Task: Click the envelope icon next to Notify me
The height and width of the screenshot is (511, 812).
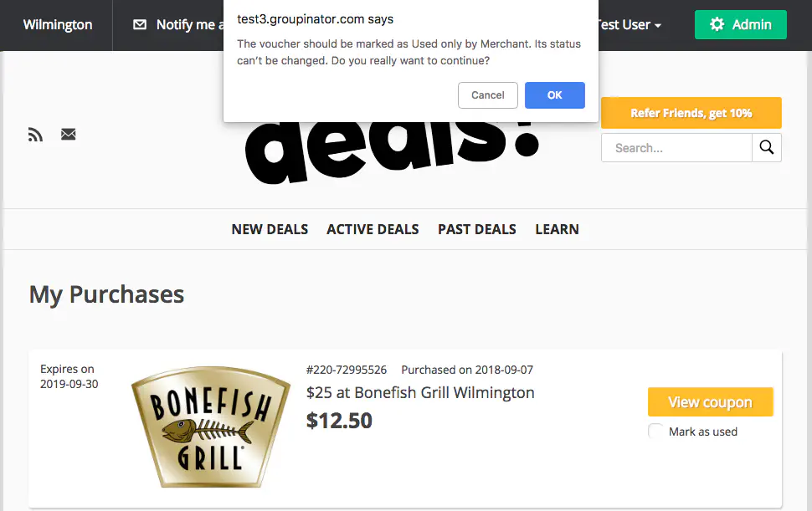Action: click(x=140, y=24)
